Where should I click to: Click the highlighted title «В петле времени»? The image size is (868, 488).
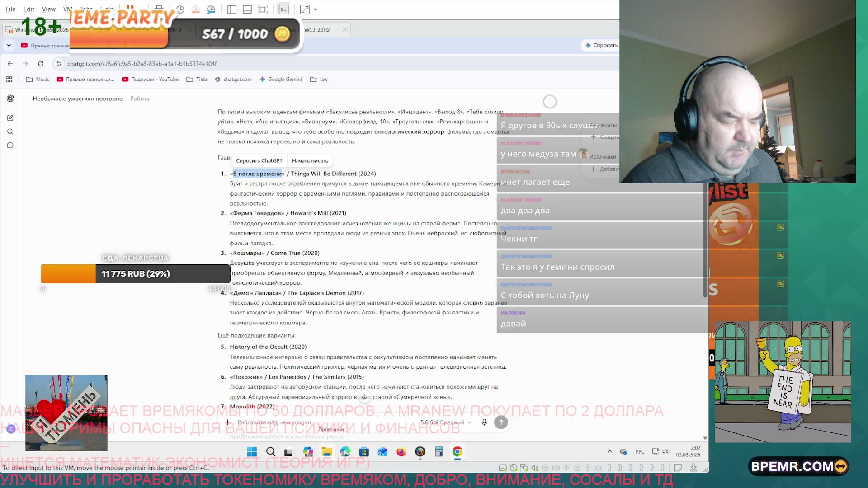pyautogui.click(x=257, y=174)
